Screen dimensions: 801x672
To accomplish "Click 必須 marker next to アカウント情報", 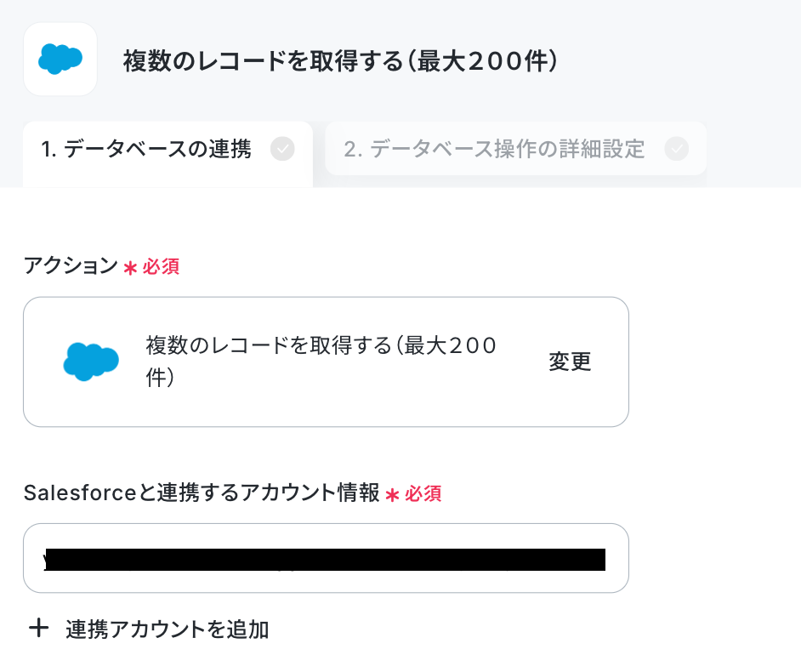I will 423,493.
